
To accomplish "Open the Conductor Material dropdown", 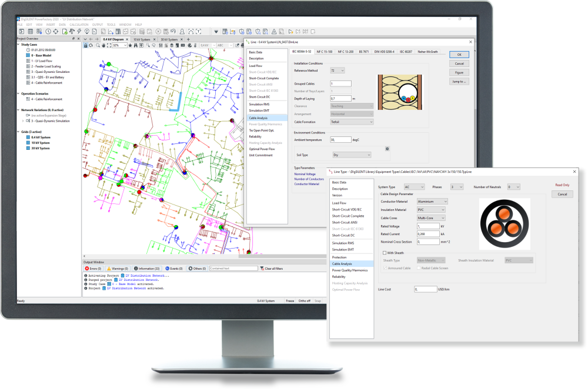I will (432, 202).
